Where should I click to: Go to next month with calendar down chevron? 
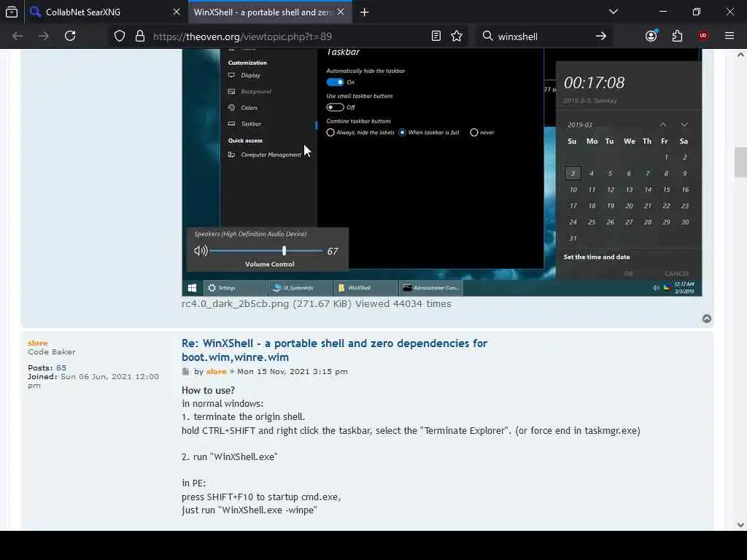click(684, 125)
